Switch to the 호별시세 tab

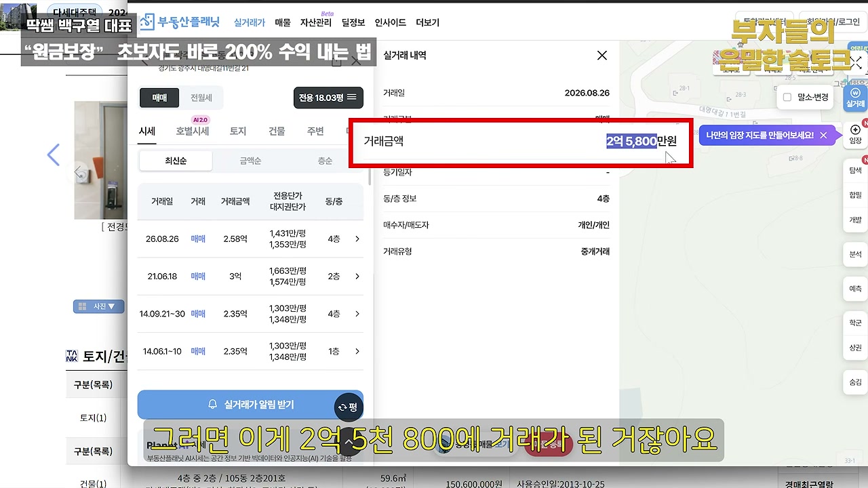193,131
